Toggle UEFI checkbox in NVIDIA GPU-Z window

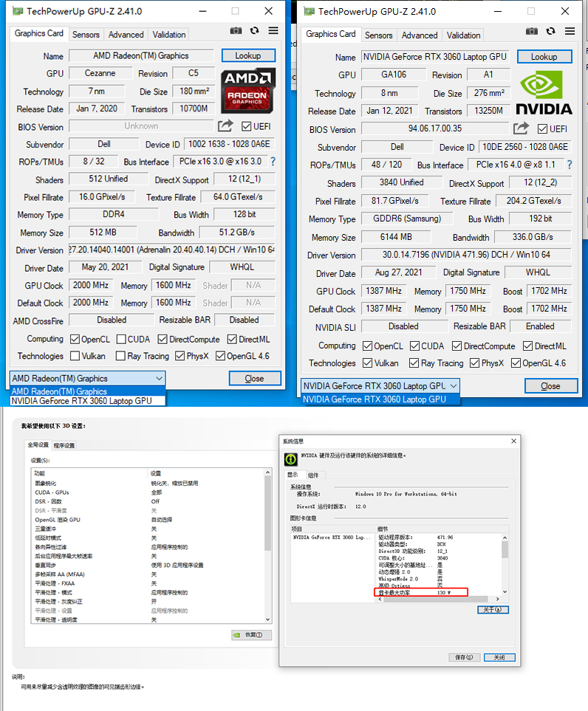542,128
